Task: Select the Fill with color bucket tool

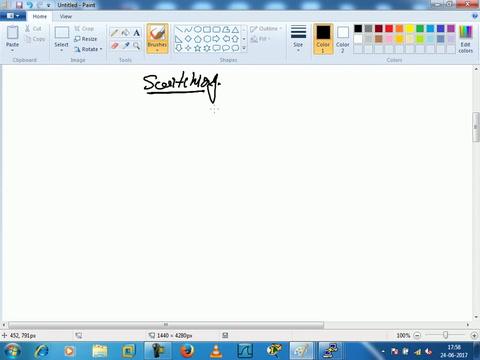Action: 125,33
